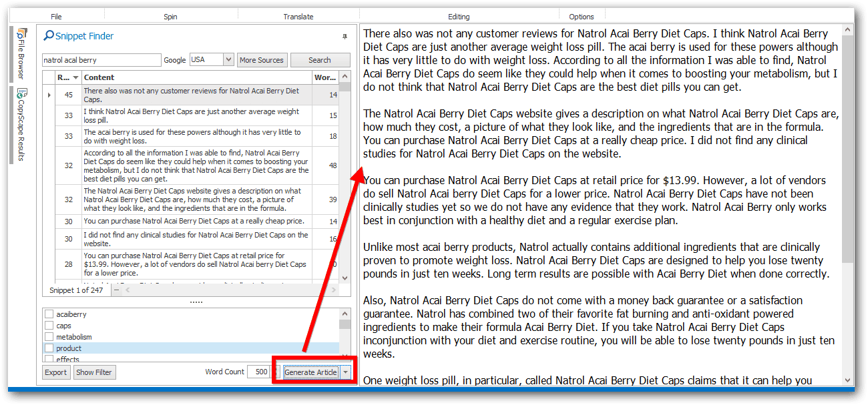Tick the metabolism keyword checkbox

coord(49,337)
